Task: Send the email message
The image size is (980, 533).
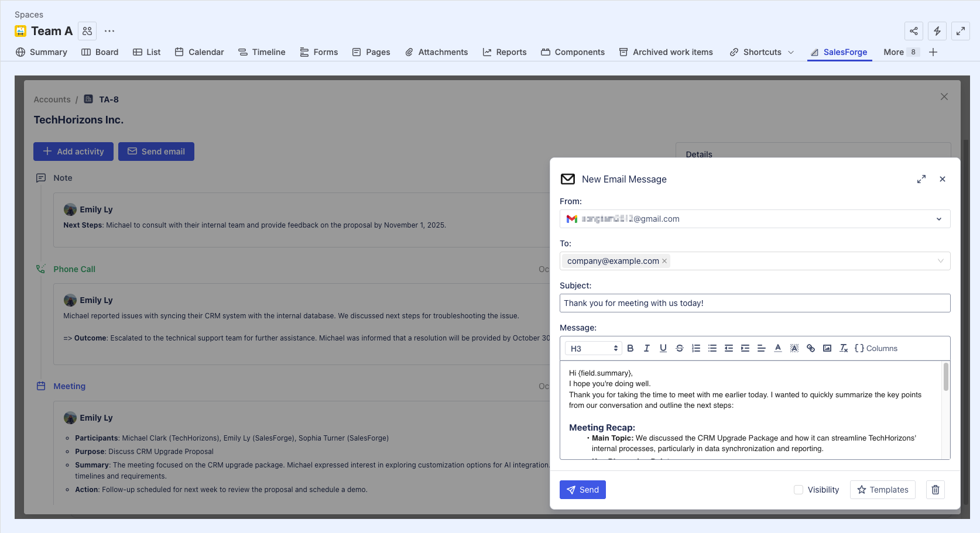Action: [x=582, y=490]
